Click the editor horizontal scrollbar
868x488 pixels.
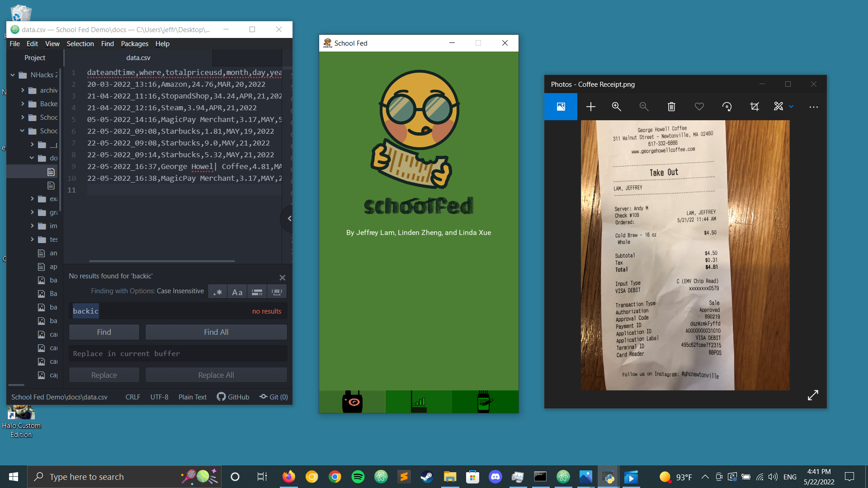[x=162, y=261]
